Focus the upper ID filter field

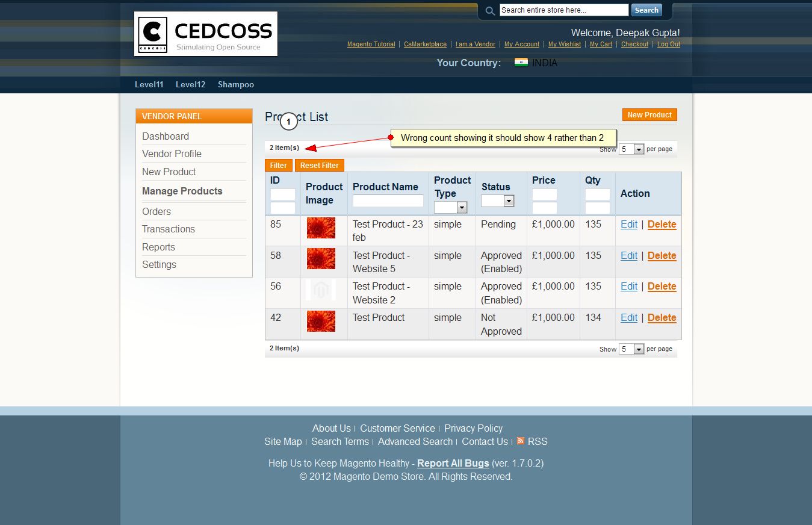pyautogui.click(x=283, y=194)
